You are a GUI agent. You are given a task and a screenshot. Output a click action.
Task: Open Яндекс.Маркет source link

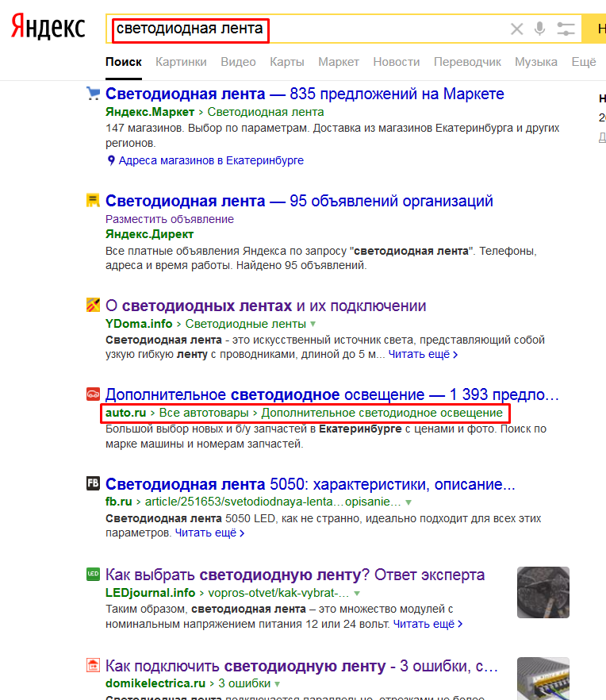click(x=150, y=112)
